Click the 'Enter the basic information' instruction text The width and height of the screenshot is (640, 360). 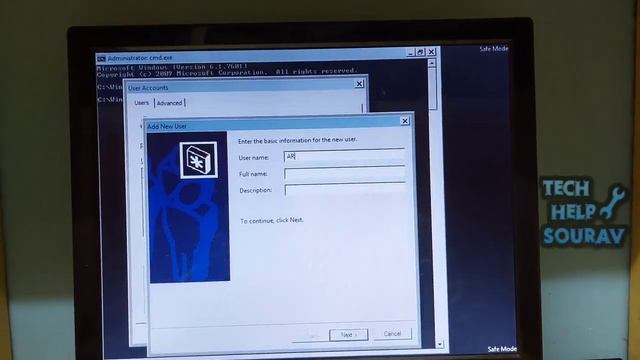298,140
